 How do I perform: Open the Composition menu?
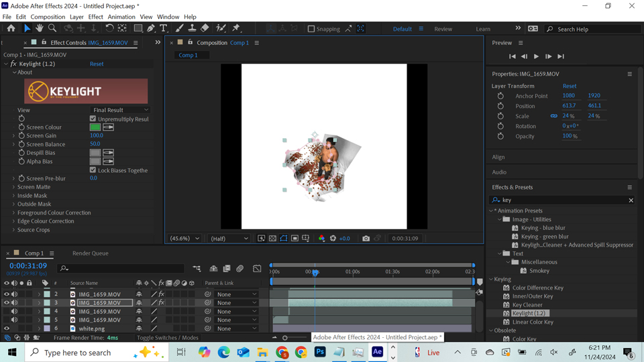point(48,17)
